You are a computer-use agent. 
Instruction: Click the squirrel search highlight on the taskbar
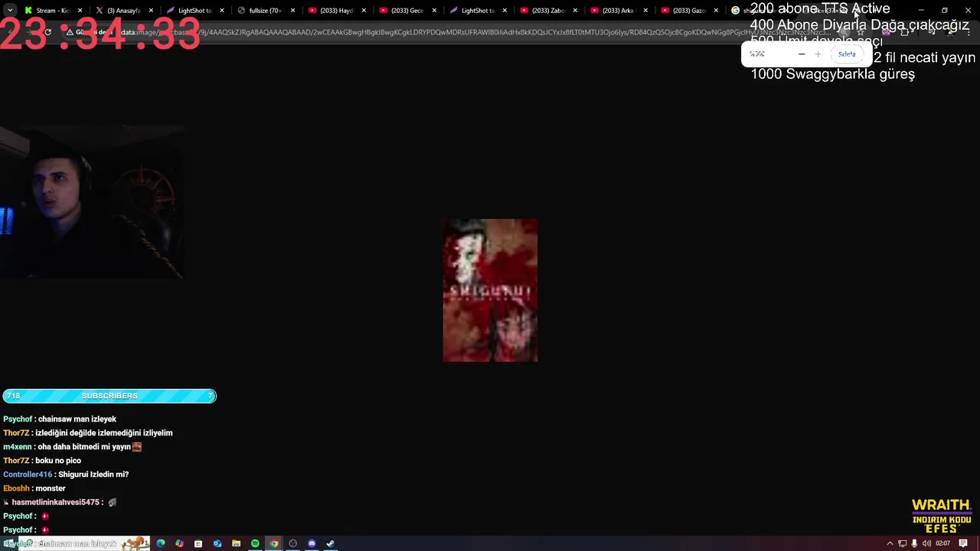click(x=136, y=543)
